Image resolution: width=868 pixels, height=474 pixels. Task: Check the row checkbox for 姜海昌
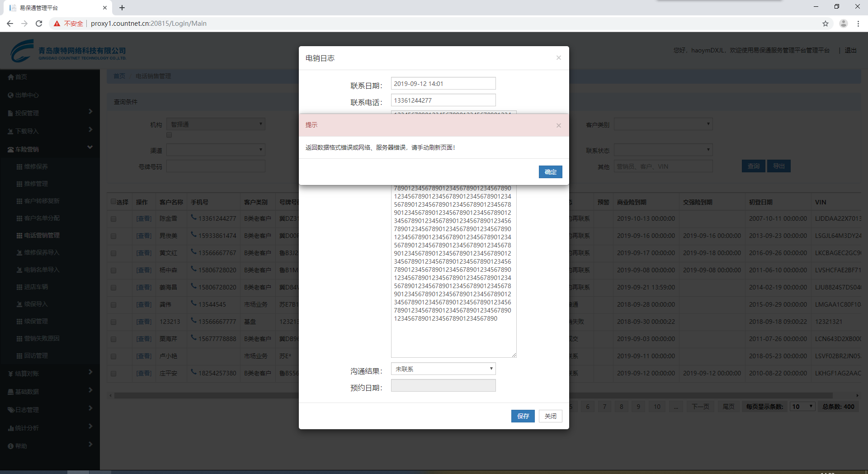point(113,288)
